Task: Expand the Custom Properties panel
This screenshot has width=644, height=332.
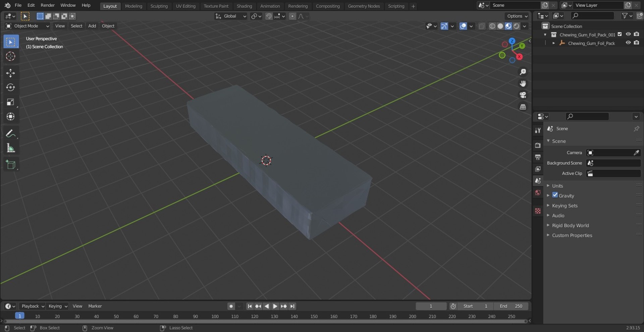Action: pos(572,235)
